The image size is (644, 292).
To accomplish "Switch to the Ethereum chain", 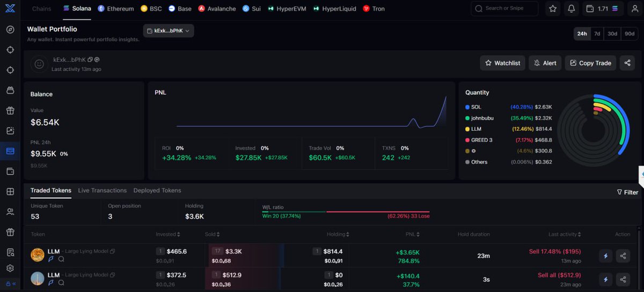I will tap(115, 9).
